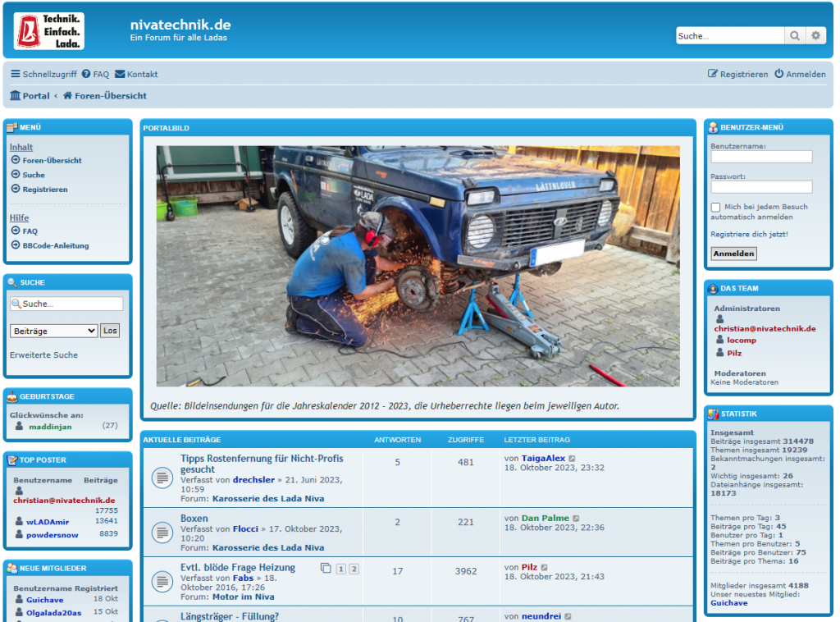Focus the header Suche input field
The image size is (840, 622).
coord(730,36)
